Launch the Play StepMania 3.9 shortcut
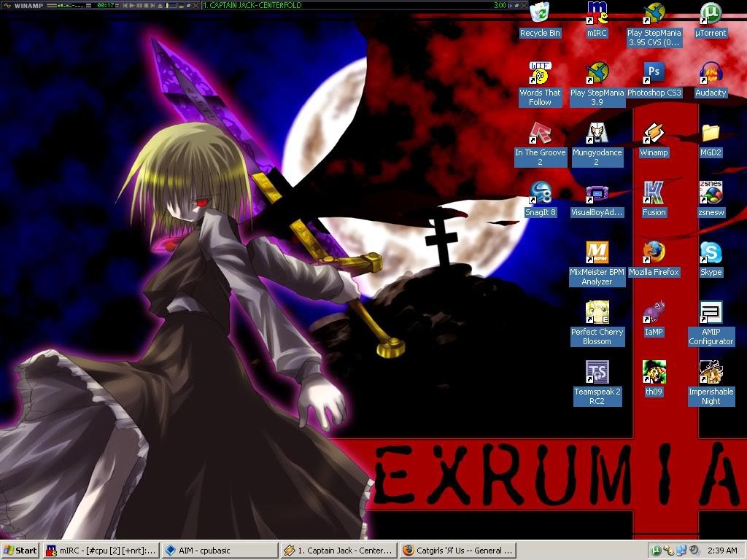This screenshot has width=747, height=560. point(597,85)
